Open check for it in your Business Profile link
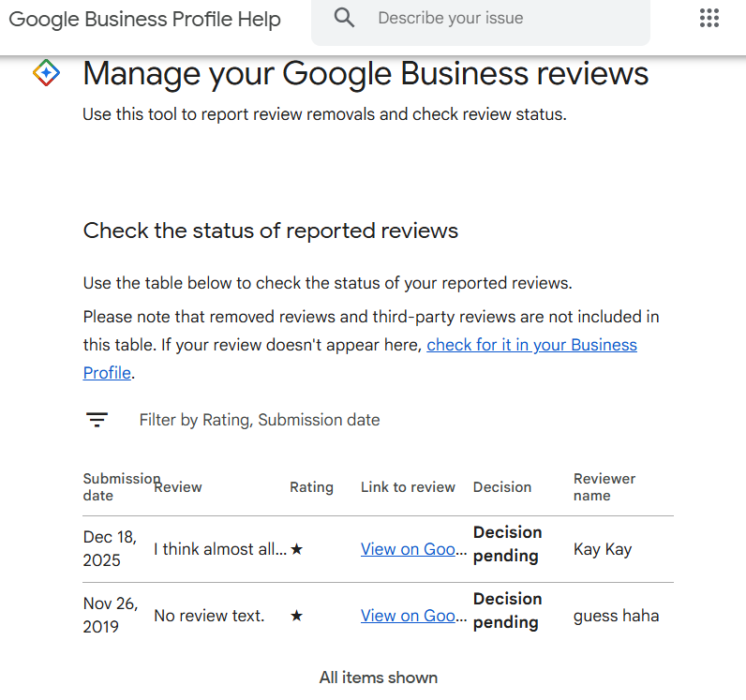746x700 pixels. [x=531, y=345]
